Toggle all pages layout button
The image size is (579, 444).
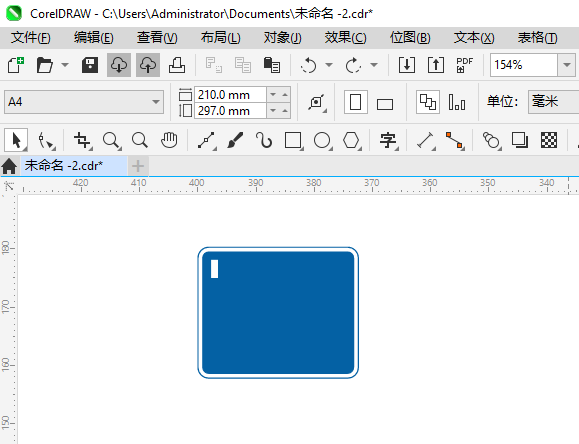428,102
